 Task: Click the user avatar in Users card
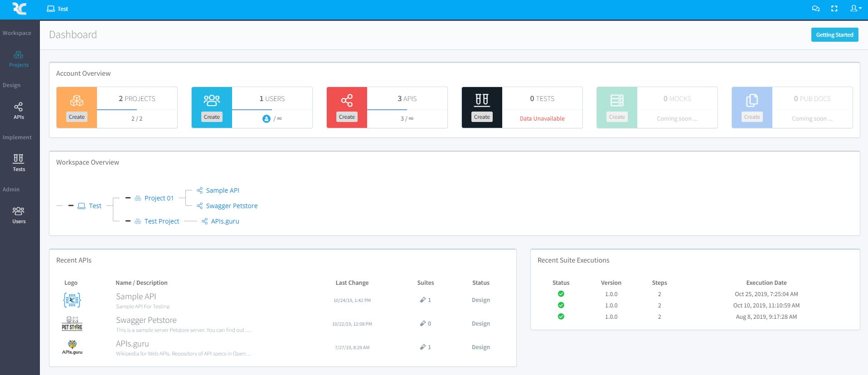tap(267, 119)
